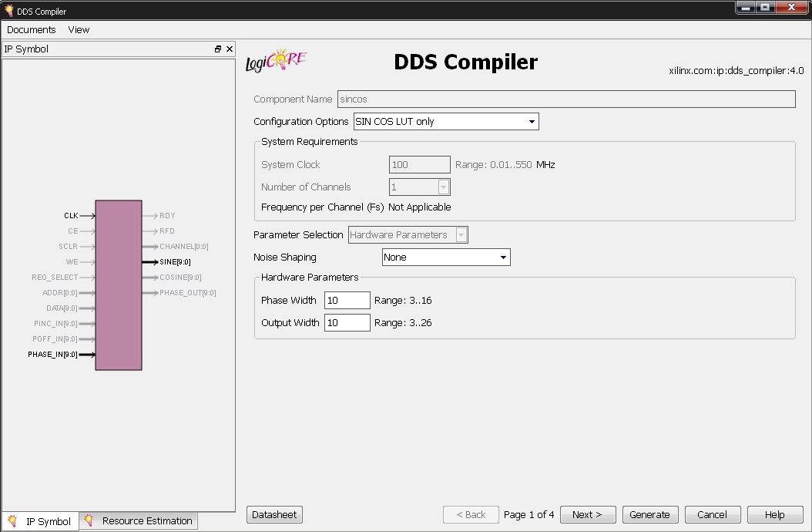Open the Configuration Options dropdown

click(x=446, y=122)
